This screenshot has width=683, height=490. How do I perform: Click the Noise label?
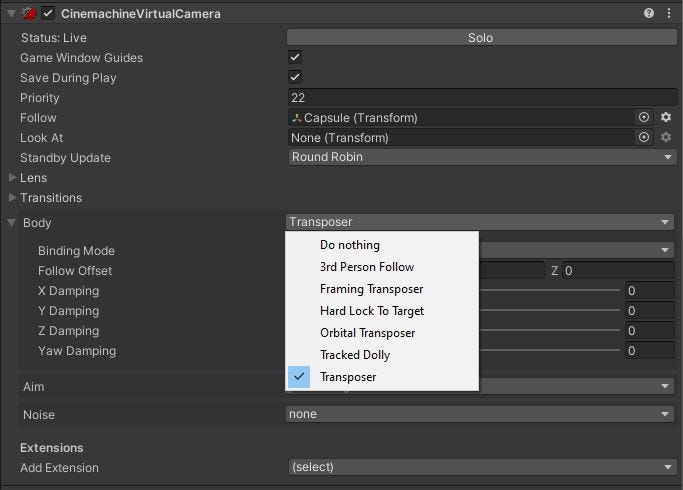coord(39,415)
